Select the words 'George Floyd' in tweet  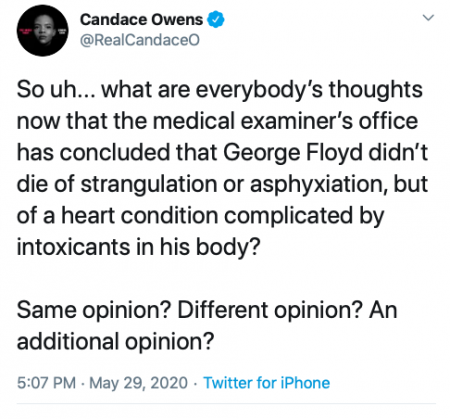[292, 153]
